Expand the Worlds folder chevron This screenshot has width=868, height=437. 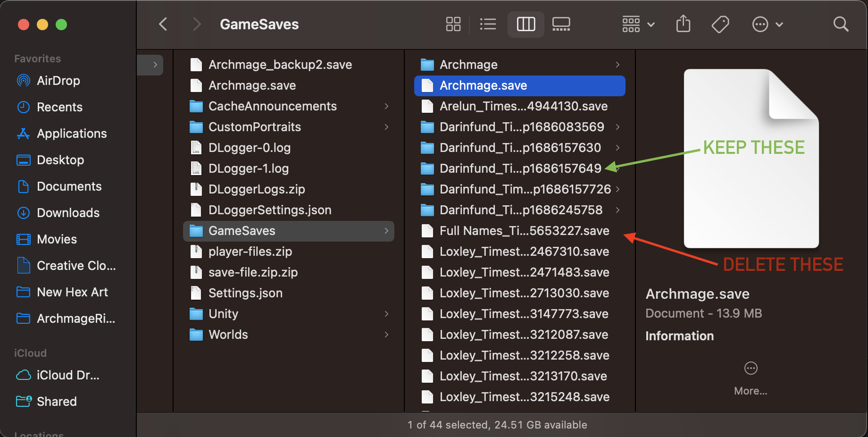click(x=386, y=335)
